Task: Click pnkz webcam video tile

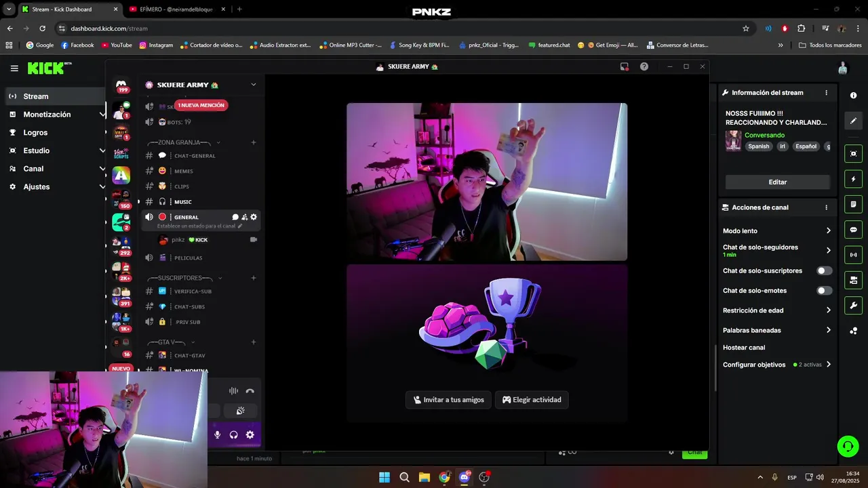Action: click(x=487, y=182)
